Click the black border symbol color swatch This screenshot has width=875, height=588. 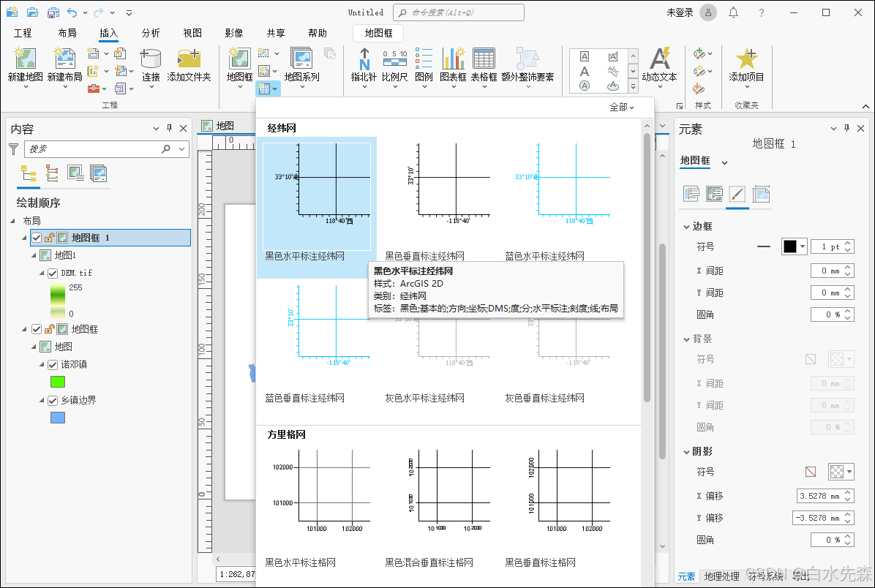click(789, 246)
